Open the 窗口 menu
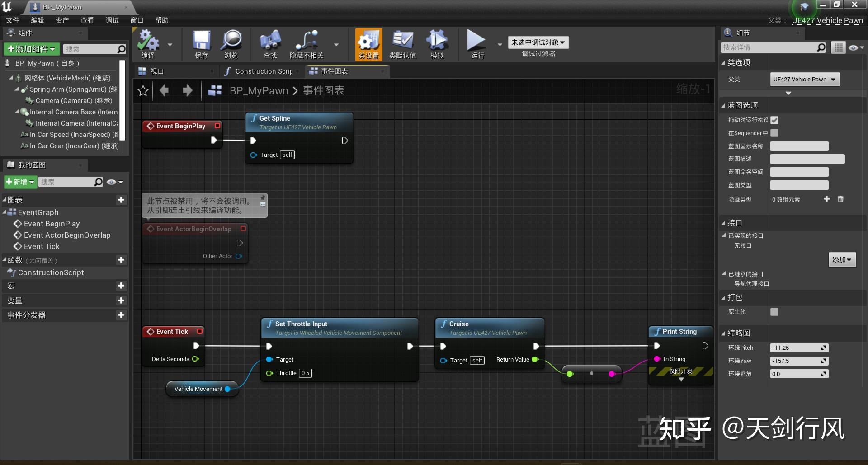This screenshot has height=465, width=868. [x=136, y=20]
